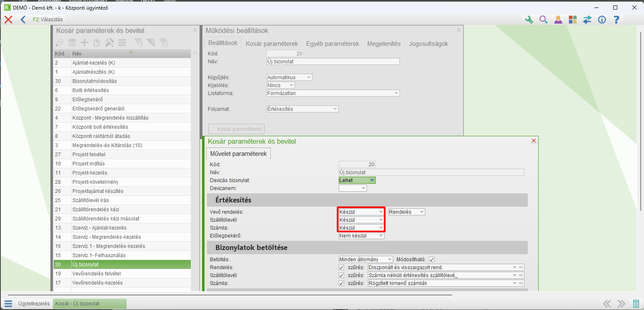Viewport: 644px width, 310px height.
Task: Open the green wrench settings icon
Action: [529, 20]
